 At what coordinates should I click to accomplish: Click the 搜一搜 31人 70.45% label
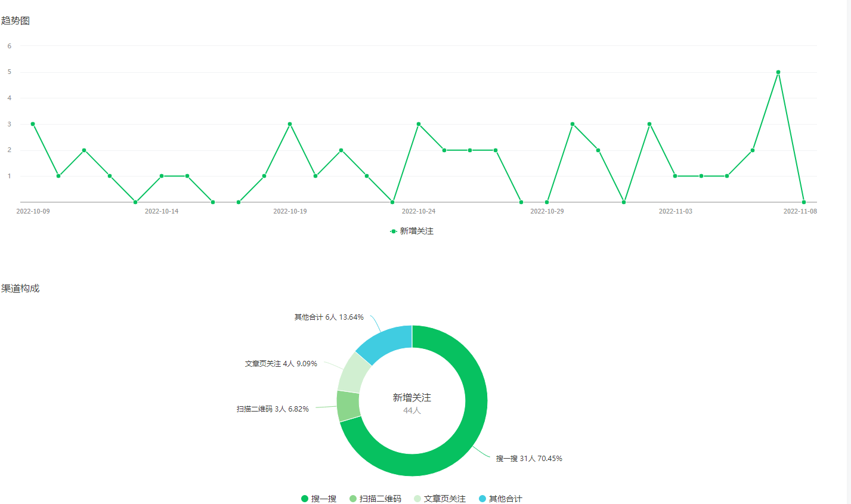(529, 459)
